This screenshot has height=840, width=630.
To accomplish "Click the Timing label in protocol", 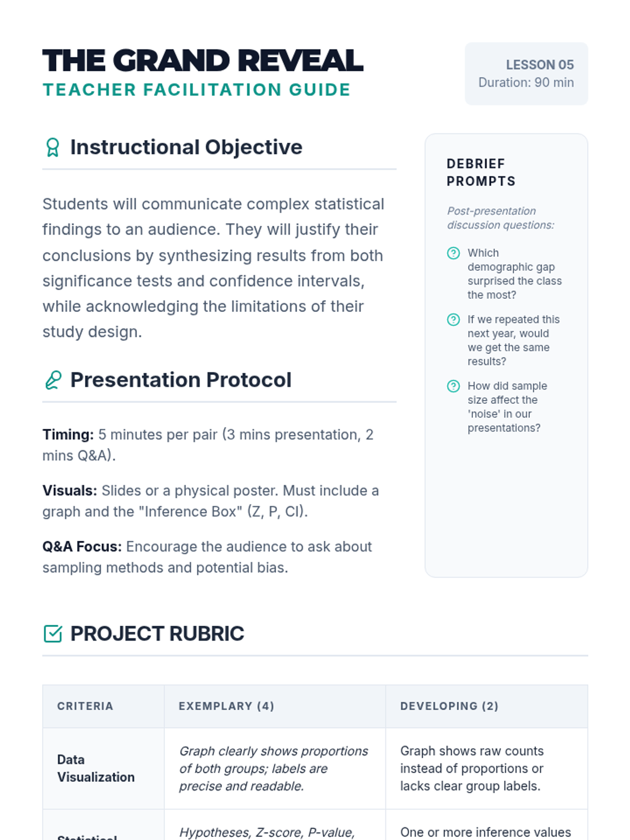I will [x=68, y=435].
